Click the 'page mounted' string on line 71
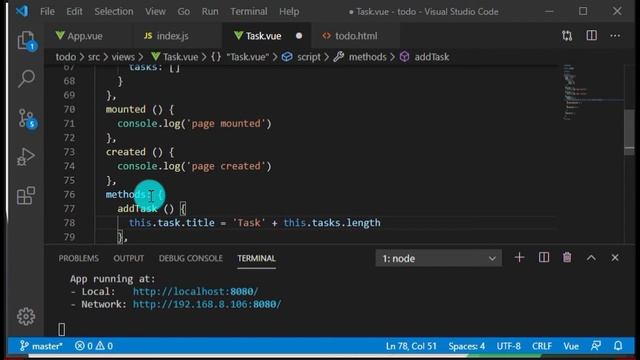The width and height of the screenshot is (640, 360). 226,124
